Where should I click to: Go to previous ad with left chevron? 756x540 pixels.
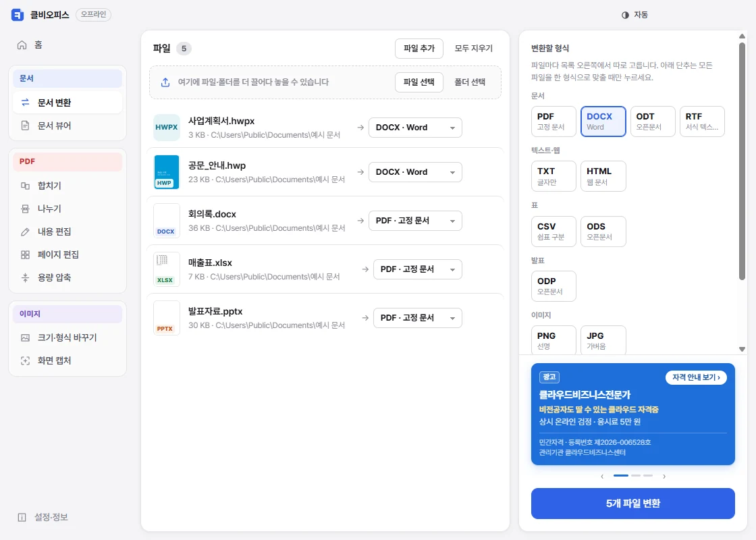coord(602,477)
